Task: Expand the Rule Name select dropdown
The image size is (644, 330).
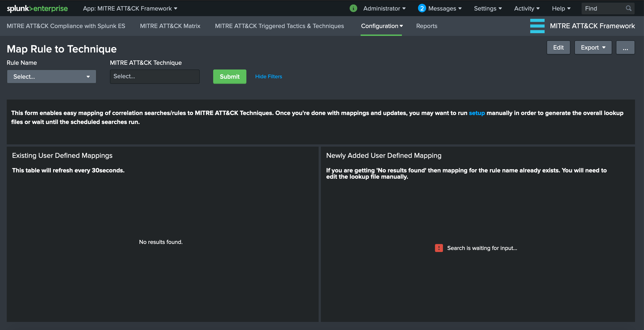Action: click(x=52, y=77)
